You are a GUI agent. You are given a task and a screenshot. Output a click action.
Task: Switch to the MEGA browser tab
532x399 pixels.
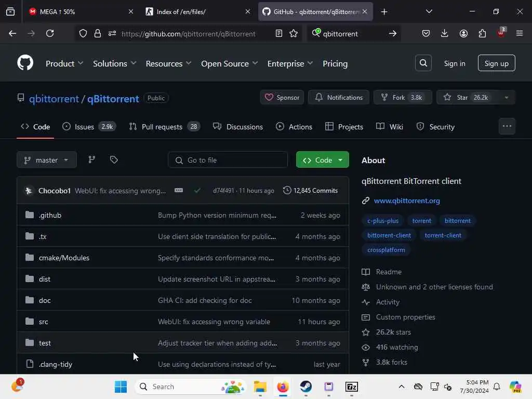pos(81,11)
